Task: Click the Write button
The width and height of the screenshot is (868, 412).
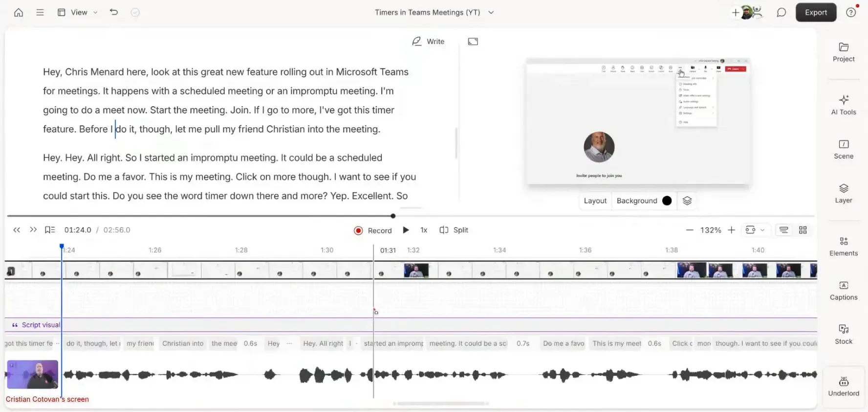Action: (x=429, y=42)
